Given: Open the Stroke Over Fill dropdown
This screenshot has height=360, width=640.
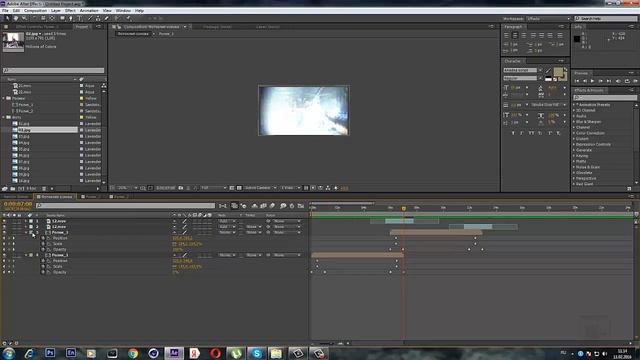Looking at the screenshot, I should pos(549,105).
